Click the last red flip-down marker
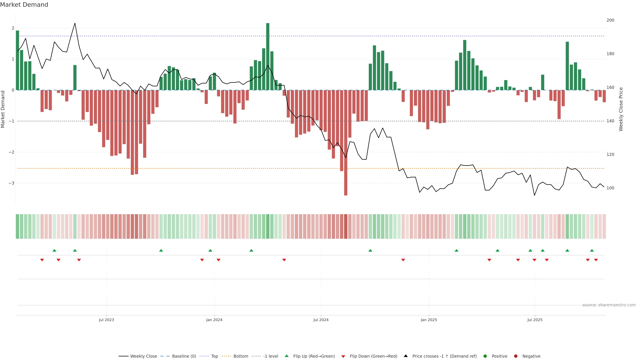The height and width of the screenshot is (362, 644). coord(596,260)
